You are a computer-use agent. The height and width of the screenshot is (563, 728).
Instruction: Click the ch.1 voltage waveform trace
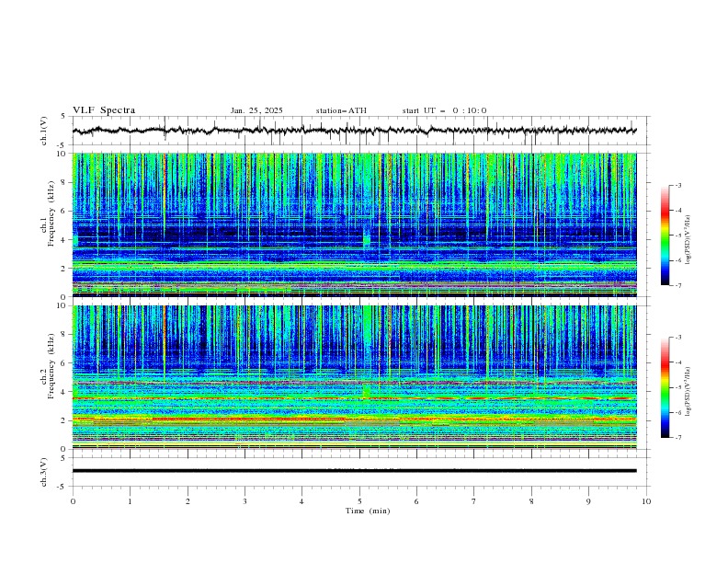pos(354,131)
